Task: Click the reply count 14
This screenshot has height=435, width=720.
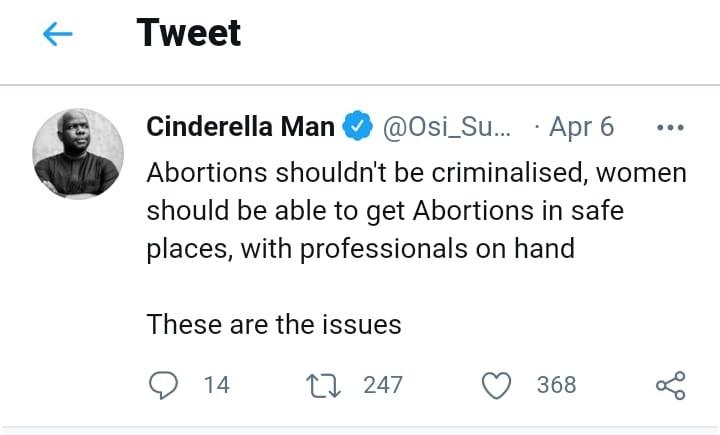Action: (216, 384)
